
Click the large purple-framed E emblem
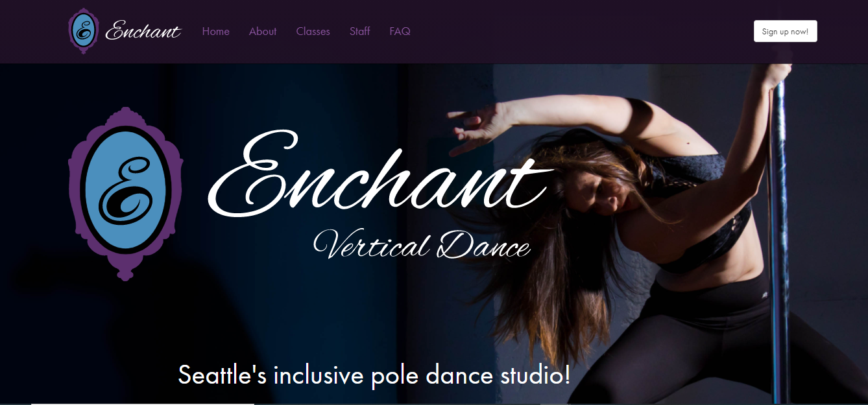125,194
